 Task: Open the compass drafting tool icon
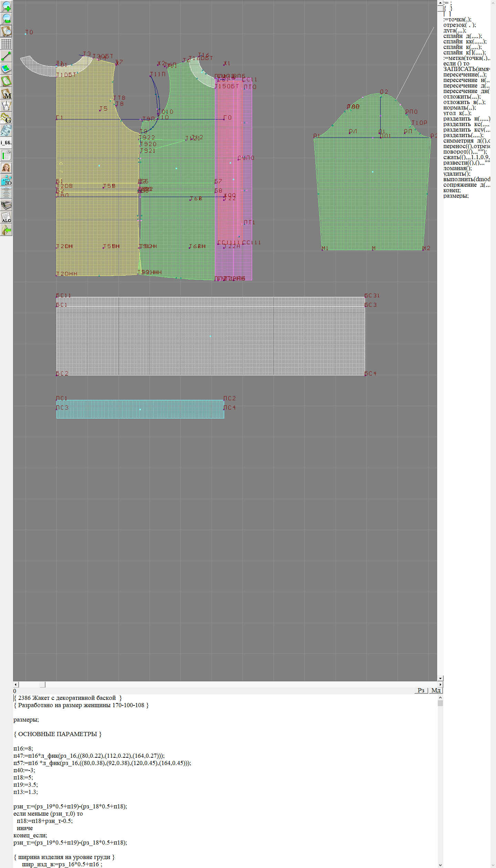pyautogui.click(x=6, y=106)
